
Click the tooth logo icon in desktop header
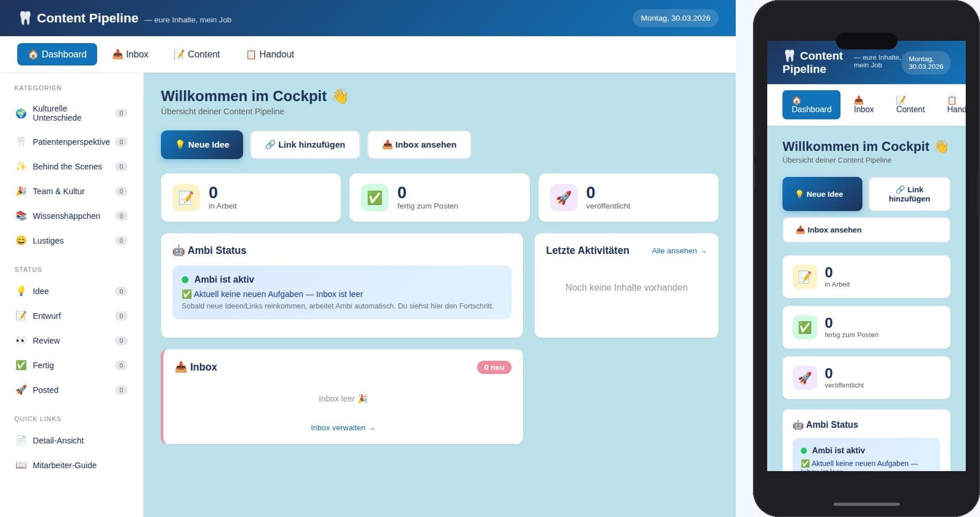click(25, 18)
